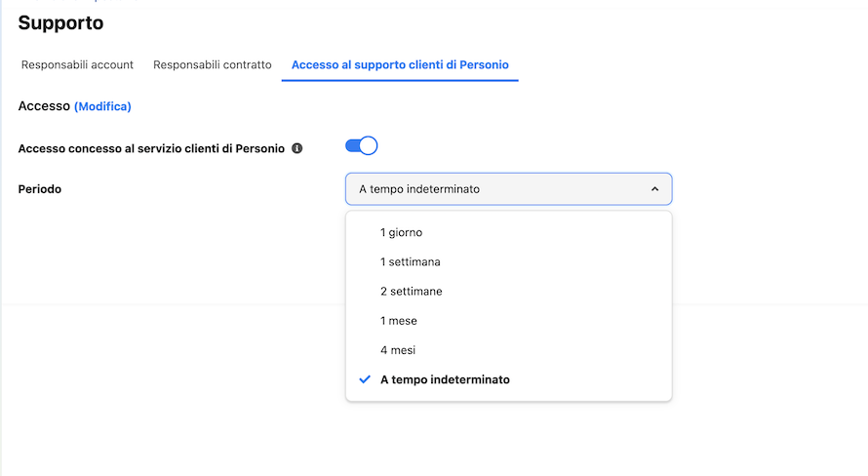Click the Periodo field label

(x=40, y=189)
